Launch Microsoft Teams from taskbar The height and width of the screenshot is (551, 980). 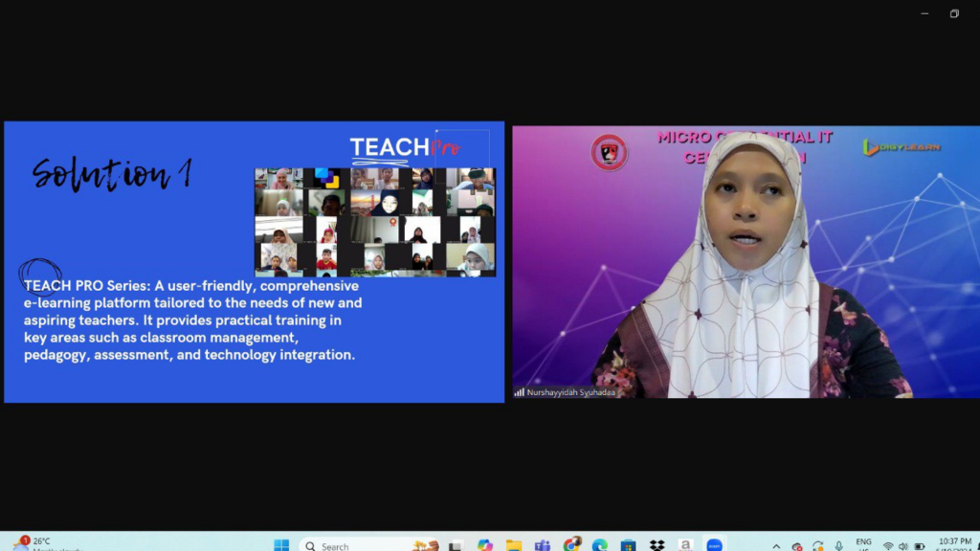543,545
